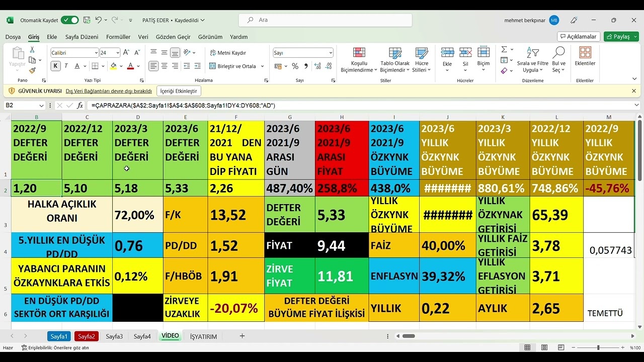The height and width of the screenshot is (362, 644).
Task: Open the İŞYATIRIM sheet tab
Action: [203, 336]
